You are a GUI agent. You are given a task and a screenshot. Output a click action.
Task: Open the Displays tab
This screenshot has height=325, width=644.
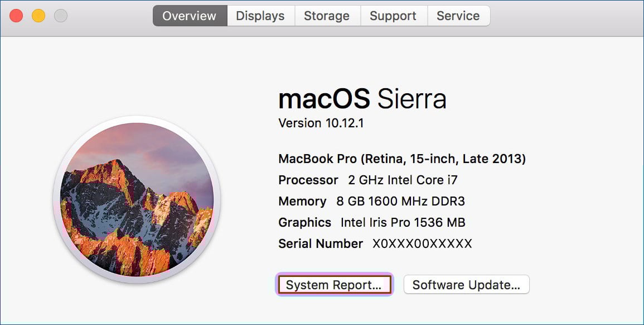tap(260, 16)
